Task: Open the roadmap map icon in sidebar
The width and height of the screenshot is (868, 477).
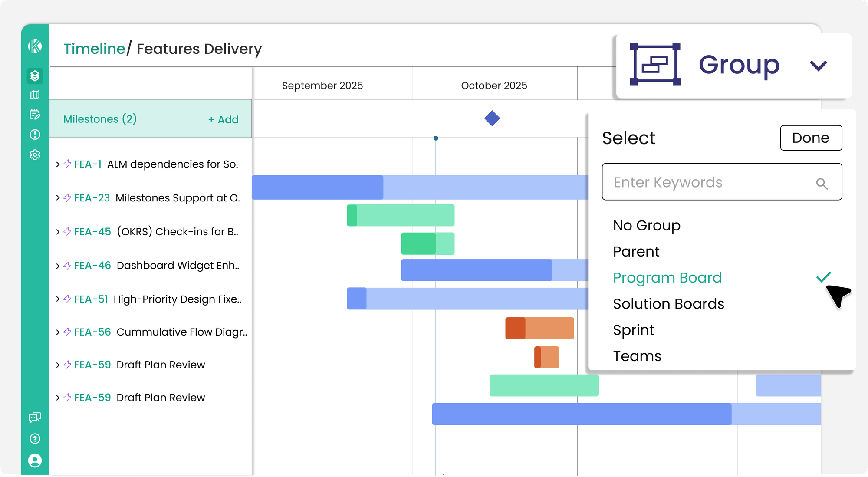Action: tap(35, 95)
